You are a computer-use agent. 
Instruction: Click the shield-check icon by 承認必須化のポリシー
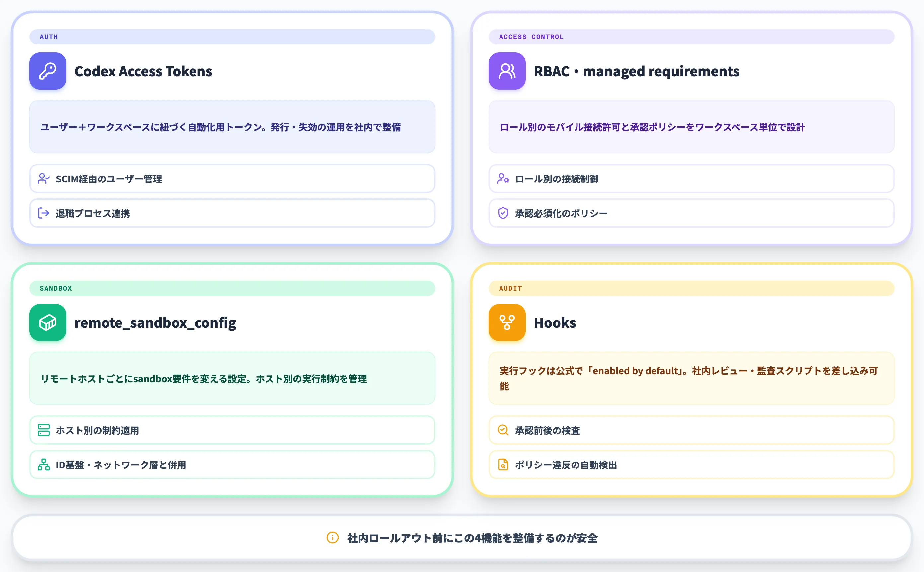click(x=503, y=213)
